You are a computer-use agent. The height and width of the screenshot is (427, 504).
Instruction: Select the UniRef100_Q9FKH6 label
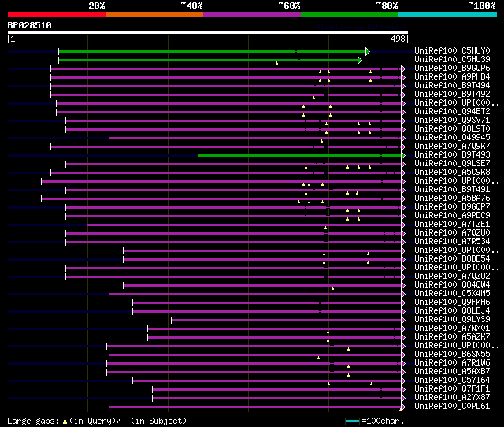452,303
